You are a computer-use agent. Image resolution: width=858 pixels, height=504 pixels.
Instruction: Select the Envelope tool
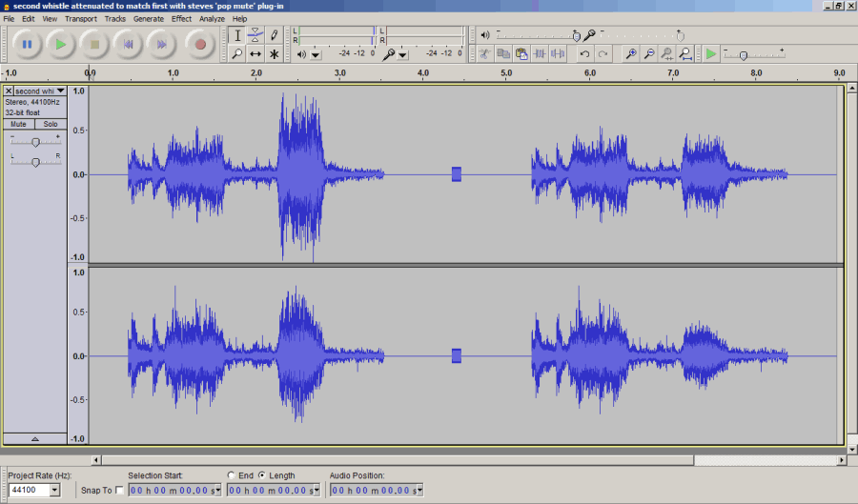(255, 35)
